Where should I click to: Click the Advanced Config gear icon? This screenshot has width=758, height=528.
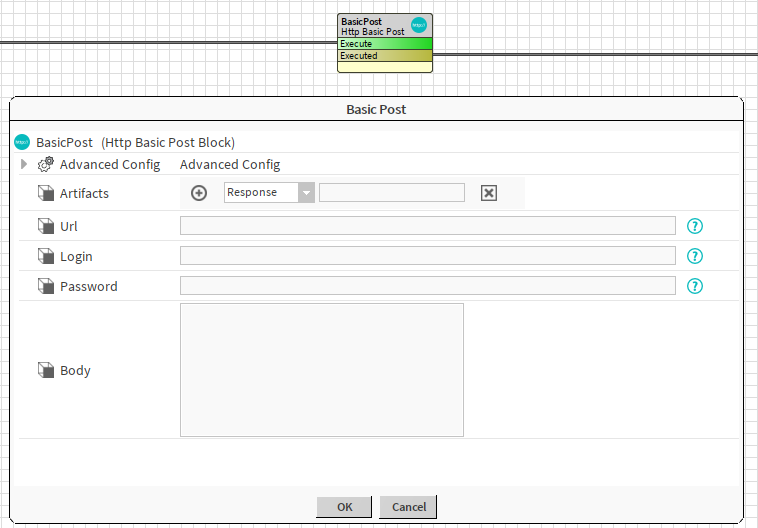45,164
